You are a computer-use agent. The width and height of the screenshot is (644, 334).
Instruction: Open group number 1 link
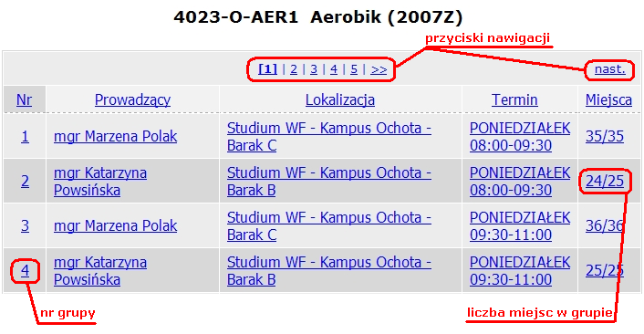click(25, 136)
